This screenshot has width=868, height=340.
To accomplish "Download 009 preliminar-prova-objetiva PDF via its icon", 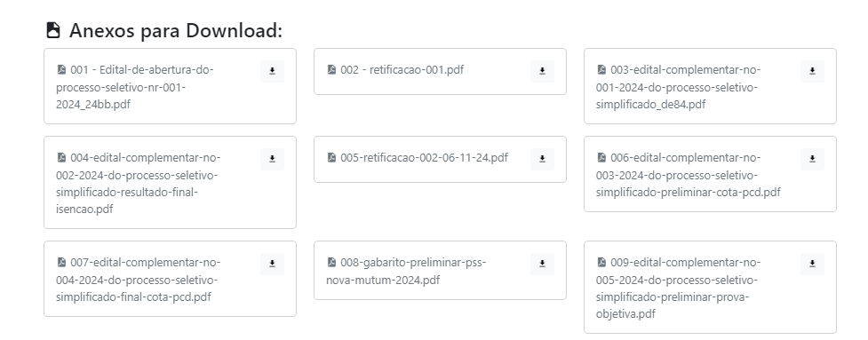I will pos(812,265).
